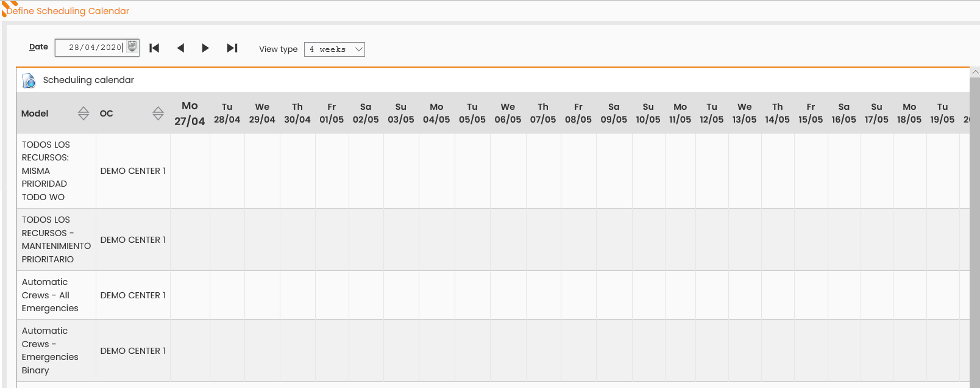The image size is (980, 388).
Task: Select the Fr 15/05 column header
Action: 811,113
